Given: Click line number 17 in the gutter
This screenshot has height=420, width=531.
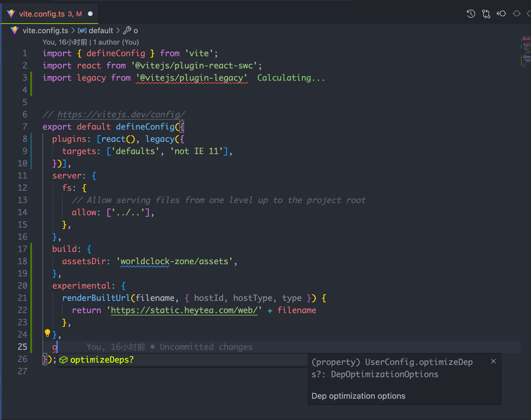Looking at the screenshot, I should coord(22,249).
